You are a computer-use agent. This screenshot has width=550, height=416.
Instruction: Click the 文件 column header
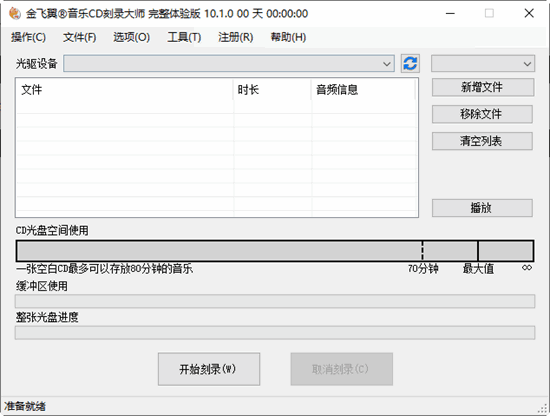click(125, 90)
